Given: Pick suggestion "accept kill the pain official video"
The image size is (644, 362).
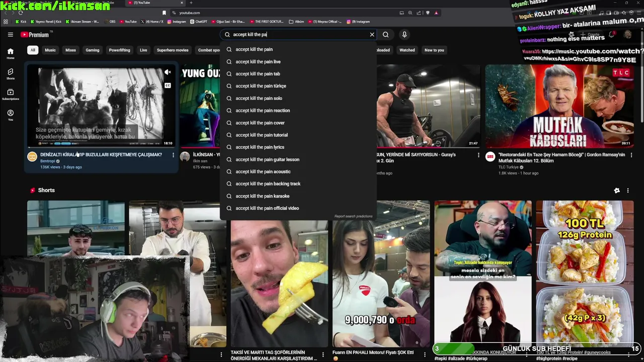Looking at the screenshot, I should (x=298, y=208).
